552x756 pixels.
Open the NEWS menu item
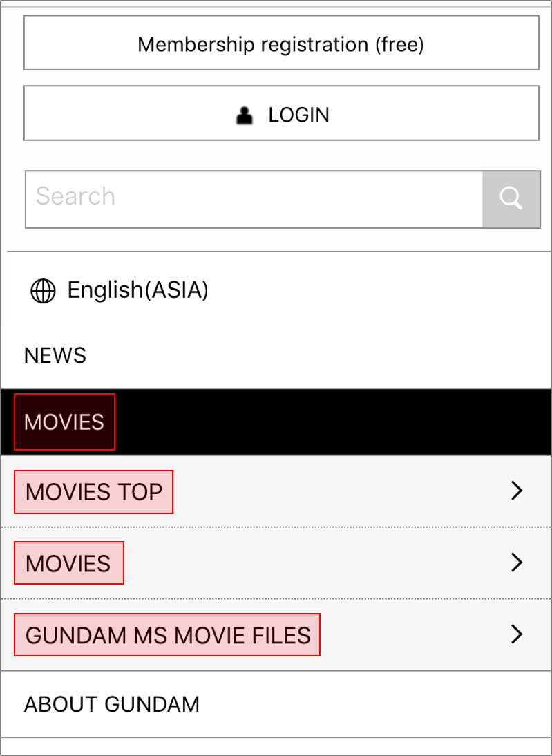(55, 356)
